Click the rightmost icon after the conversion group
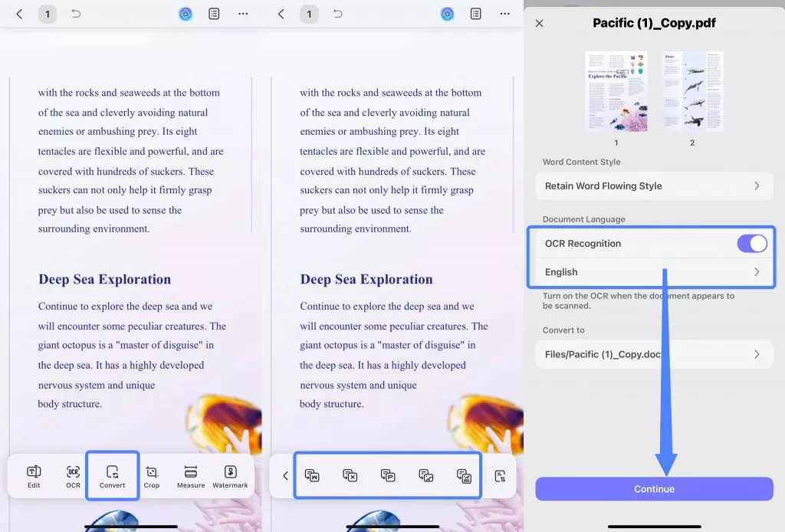The width and height of the screenshot is (785, 532). 500,476
